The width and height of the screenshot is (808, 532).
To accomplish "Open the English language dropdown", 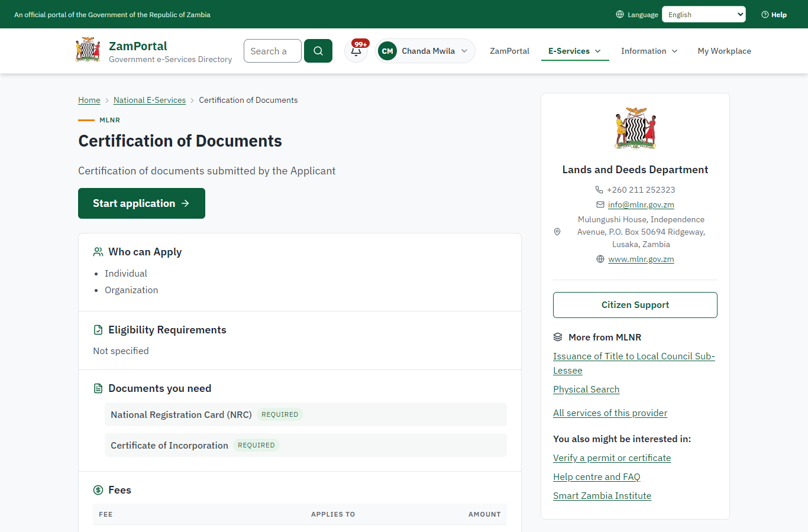I will 704,14.
